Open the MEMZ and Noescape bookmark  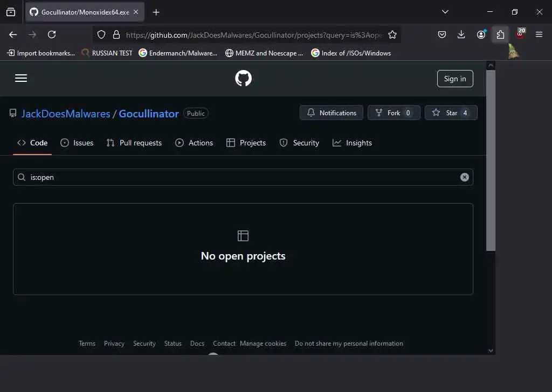264,53
